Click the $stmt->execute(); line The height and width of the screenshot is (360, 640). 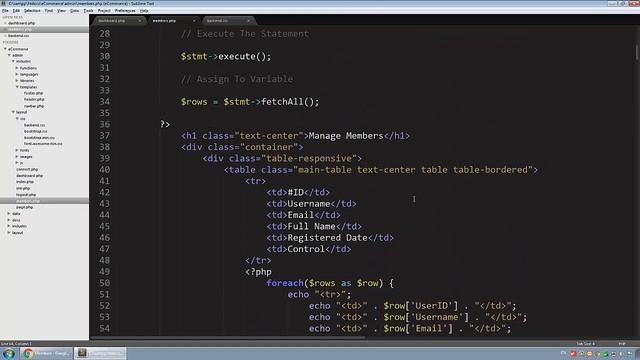226,56
